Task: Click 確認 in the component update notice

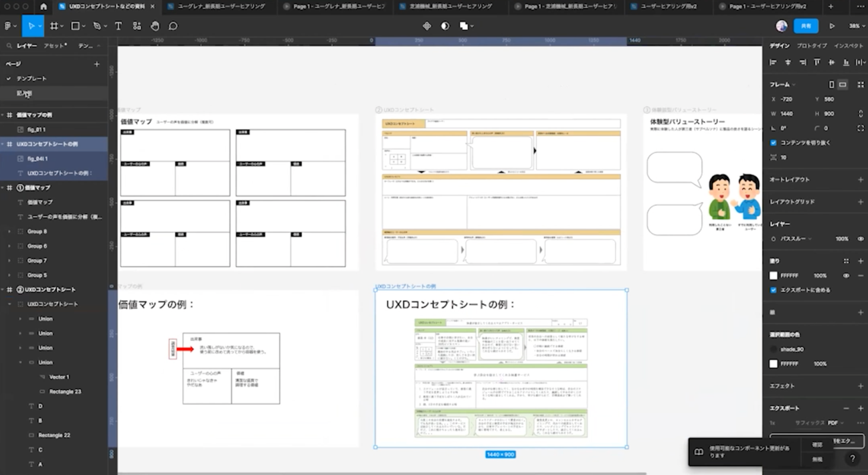Action: [817, 445]
